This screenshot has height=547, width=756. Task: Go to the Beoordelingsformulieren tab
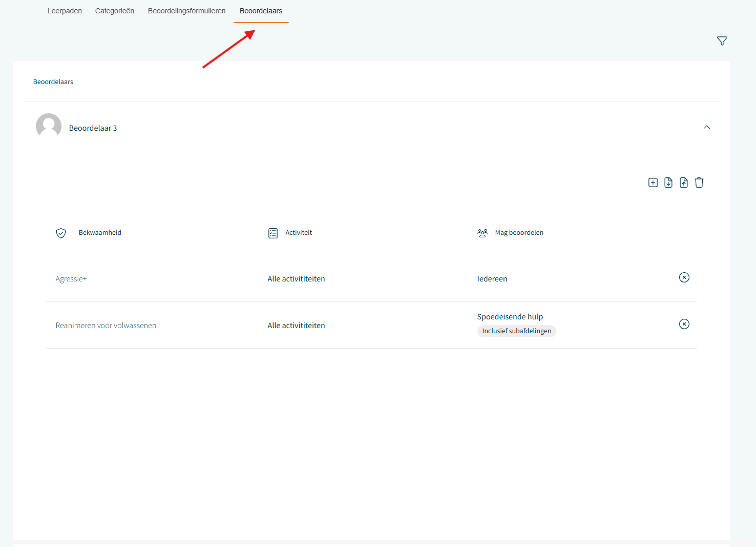(x=186, y=11)
